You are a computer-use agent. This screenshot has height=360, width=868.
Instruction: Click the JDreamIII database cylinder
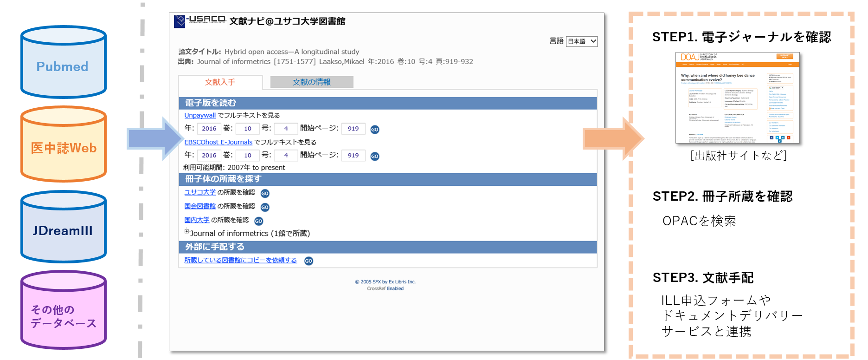point(64,227)
